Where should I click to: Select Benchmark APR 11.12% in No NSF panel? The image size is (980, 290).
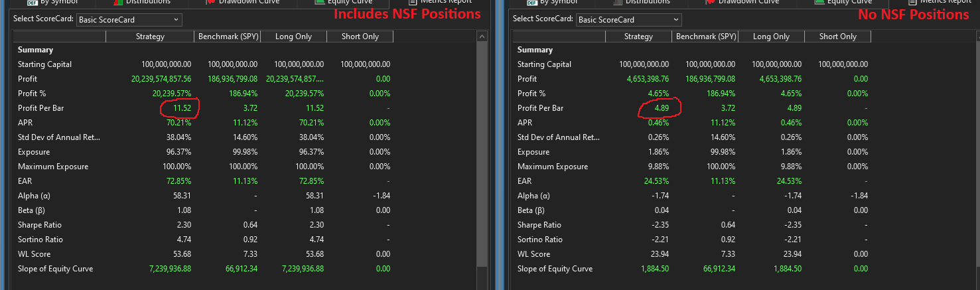(721, 123)
